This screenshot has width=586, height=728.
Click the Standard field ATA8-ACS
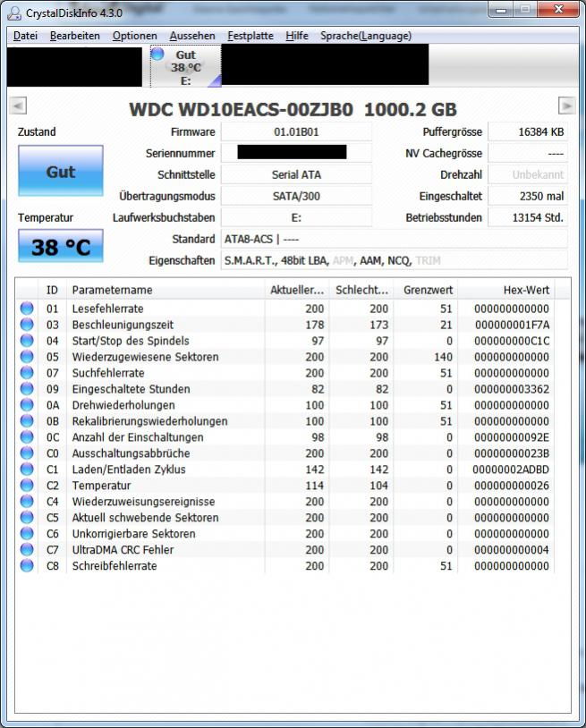(395, 239)
